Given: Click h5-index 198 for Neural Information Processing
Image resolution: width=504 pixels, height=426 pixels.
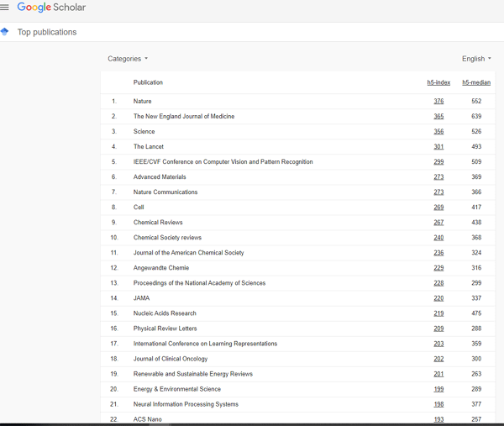Looking at the screenshot, I should coord(438,404).
